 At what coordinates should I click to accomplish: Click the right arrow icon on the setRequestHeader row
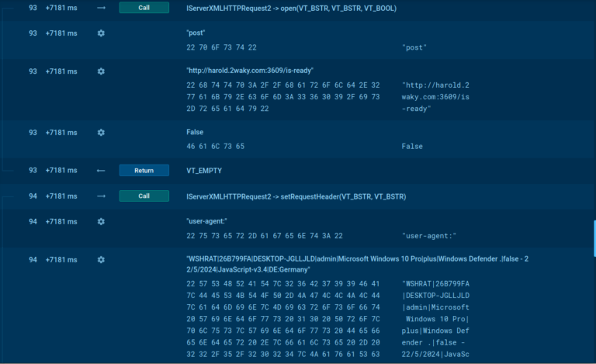[x=101, y=196]
